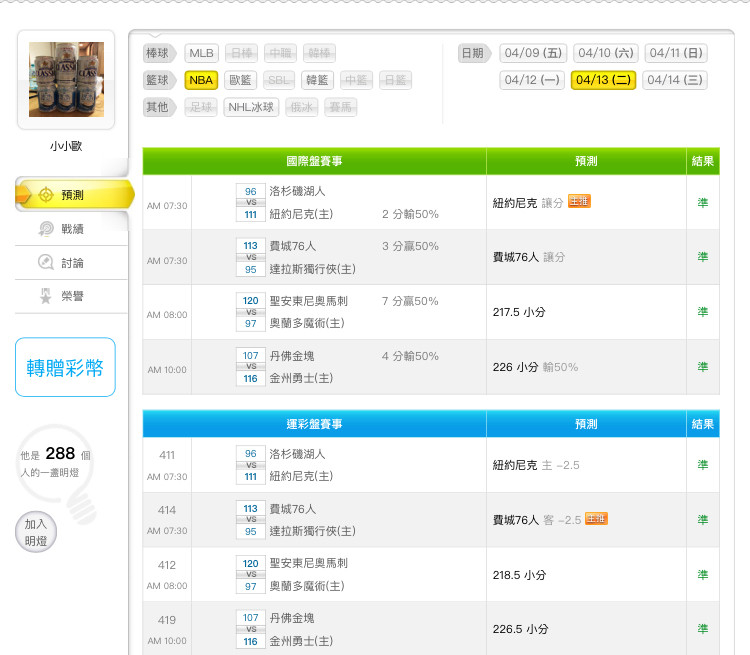The image size is (750, 655).
Task: Click the 2 分輸50% spread text
Action: point(410,214)
